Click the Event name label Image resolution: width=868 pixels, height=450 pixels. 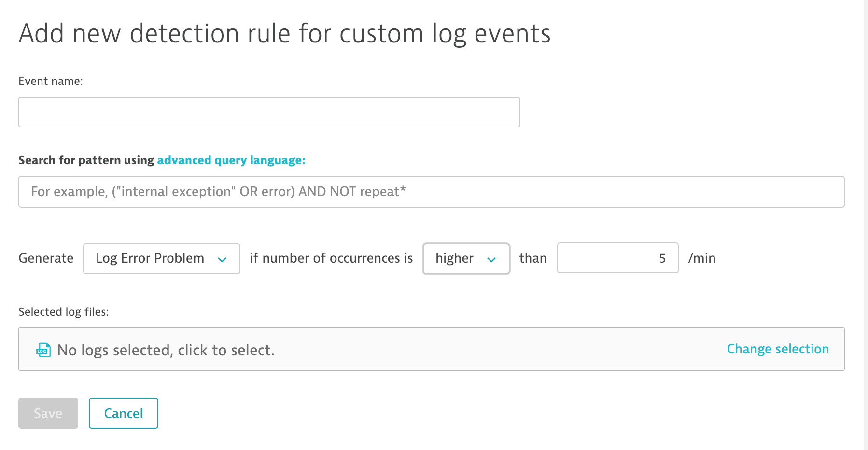pos(51,81)
